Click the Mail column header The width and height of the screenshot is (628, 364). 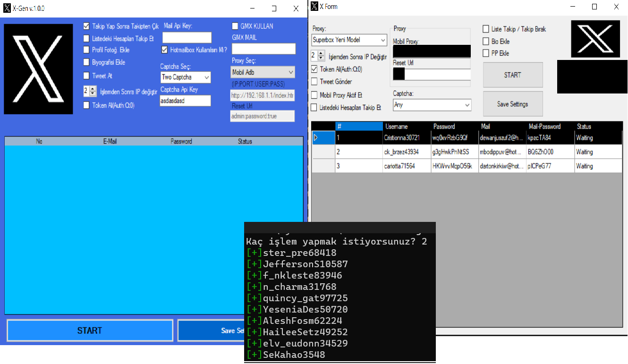click(x=502, y=127)
